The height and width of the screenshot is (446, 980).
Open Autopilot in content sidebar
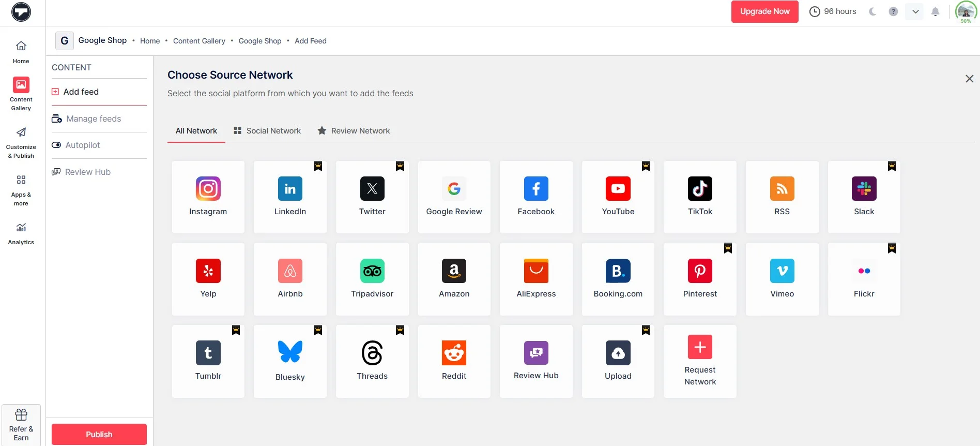83,145
